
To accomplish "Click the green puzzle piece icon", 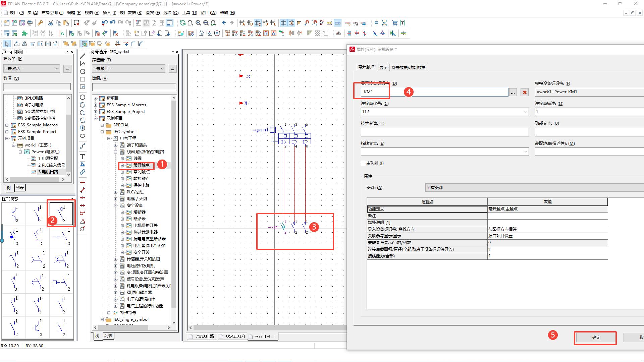I will click(24, 33).
